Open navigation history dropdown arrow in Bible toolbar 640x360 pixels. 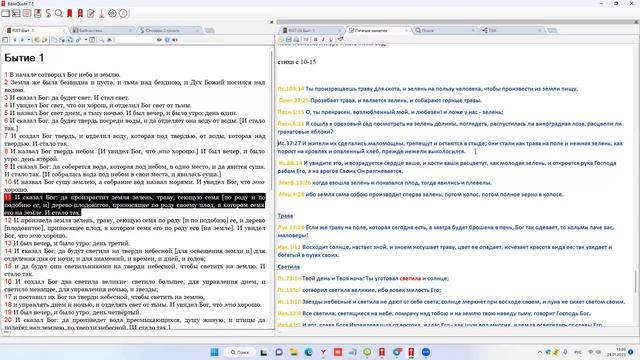point(29,40)
